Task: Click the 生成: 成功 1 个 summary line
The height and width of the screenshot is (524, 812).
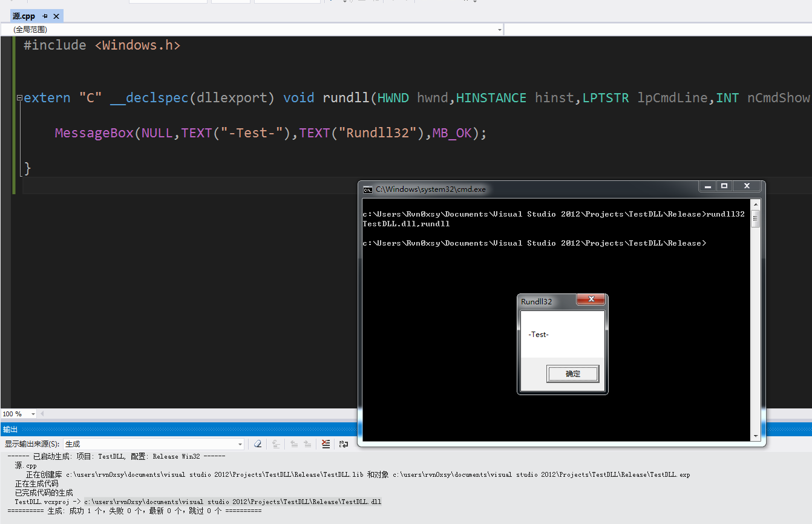Action: tap(134, 511)
